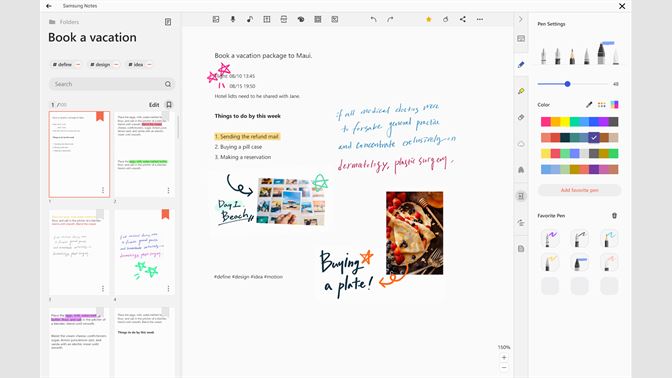The height and width of the screenshot is (378, 672).
Task: Open the color spectrum picker icon
Action: pyautogui.click(x=615, y=105)
